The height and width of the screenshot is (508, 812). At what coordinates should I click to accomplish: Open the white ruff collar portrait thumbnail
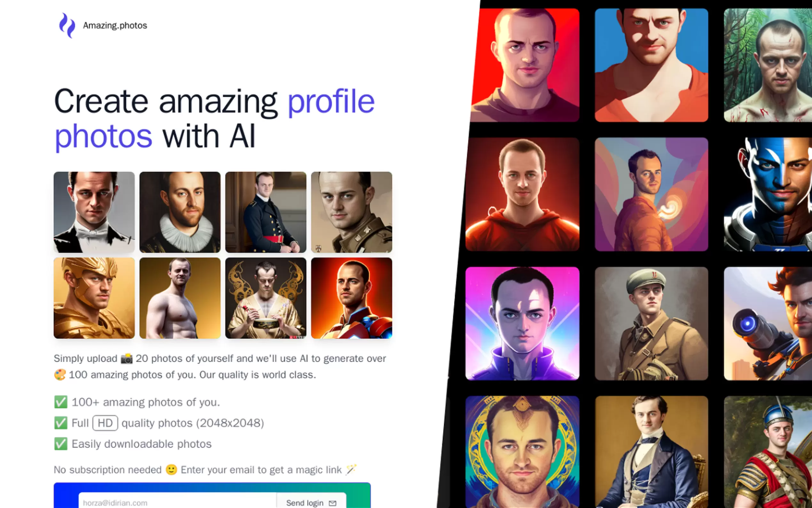180,212
